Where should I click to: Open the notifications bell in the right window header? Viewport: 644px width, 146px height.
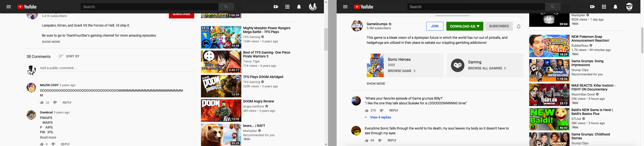point(615,7)
